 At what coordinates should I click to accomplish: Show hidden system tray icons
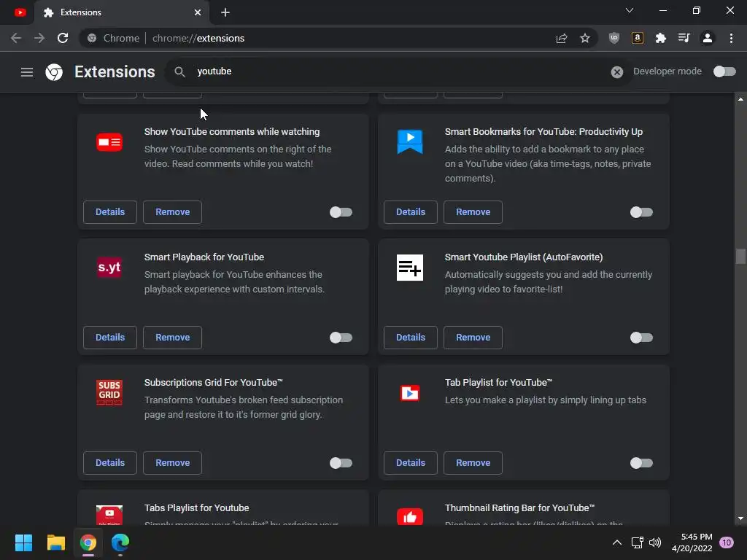point(617,542)
